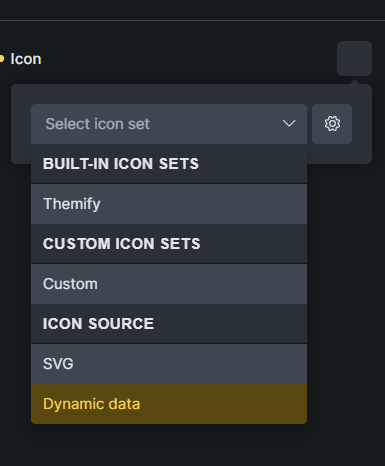Click the BUILT-IN ICON SETS group header
385x466 pixels.
click(x=169, y=164)
